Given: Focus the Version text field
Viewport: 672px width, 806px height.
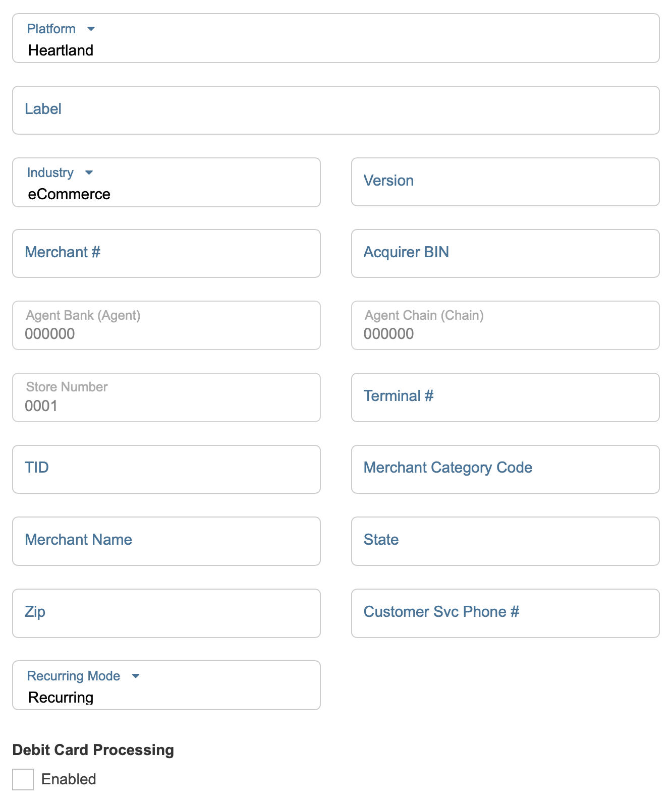Looking at the screenshot, I should click(505, 182).
